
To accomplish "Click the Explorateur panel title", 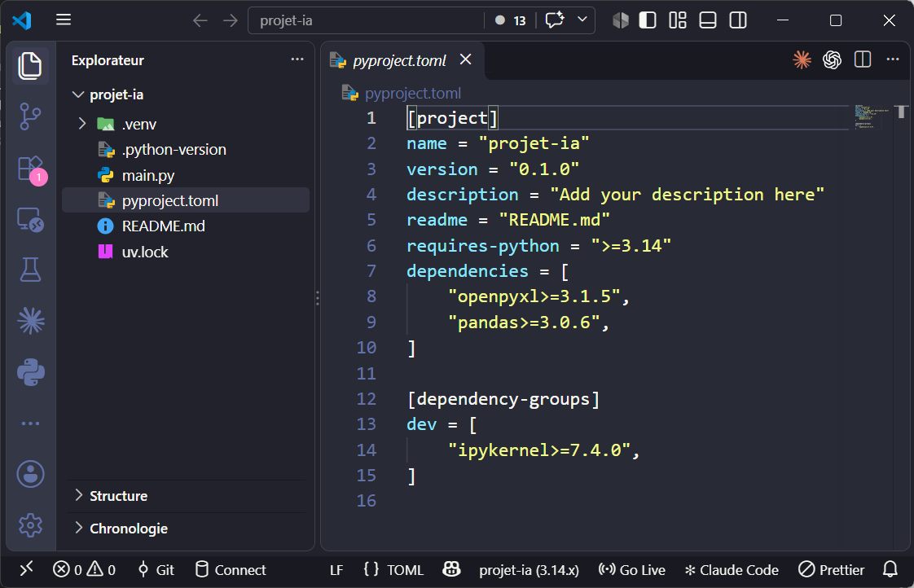I will (108, 60).
